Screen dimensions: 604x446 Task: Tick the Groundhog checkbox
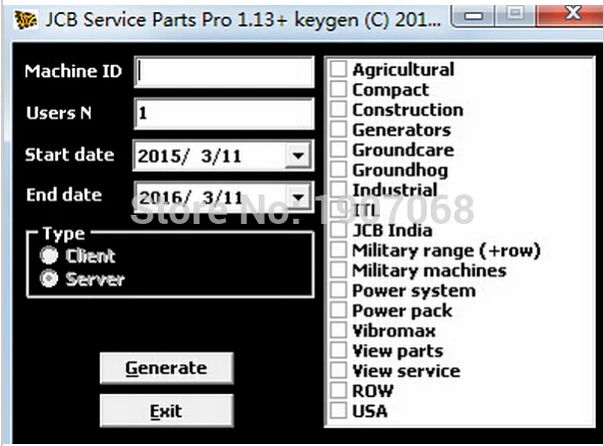coord(339,169)
